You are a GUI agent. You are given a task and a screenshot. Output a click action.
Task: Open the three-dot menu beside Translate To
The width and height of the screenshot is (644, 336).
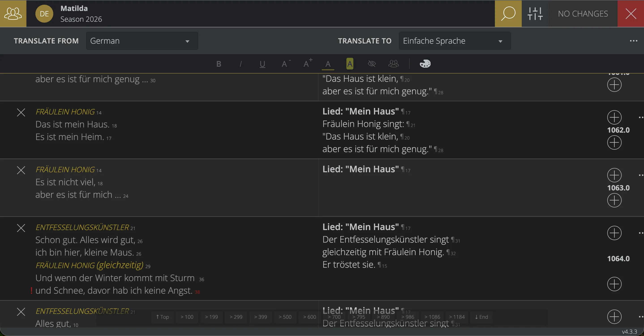tap(633, 41)
